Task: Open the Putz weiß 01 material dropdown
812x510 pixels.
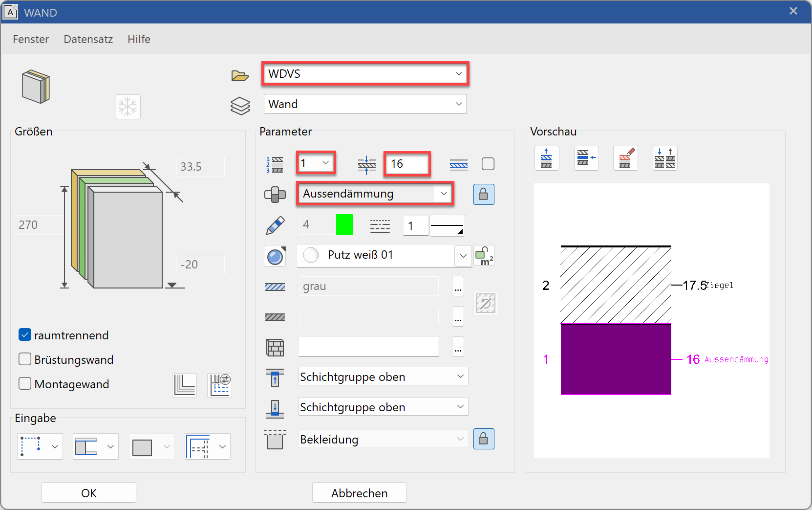Action: [x=463, y=256]
